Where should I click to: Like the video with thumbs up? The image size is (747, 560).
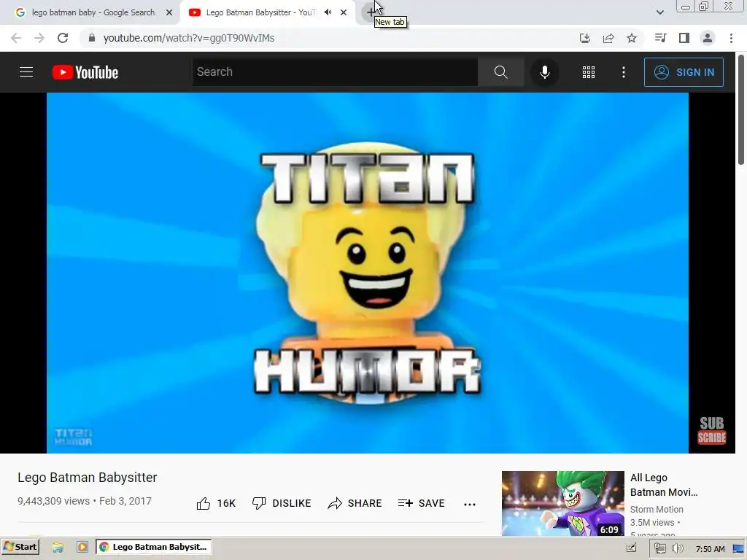point(216,503)
